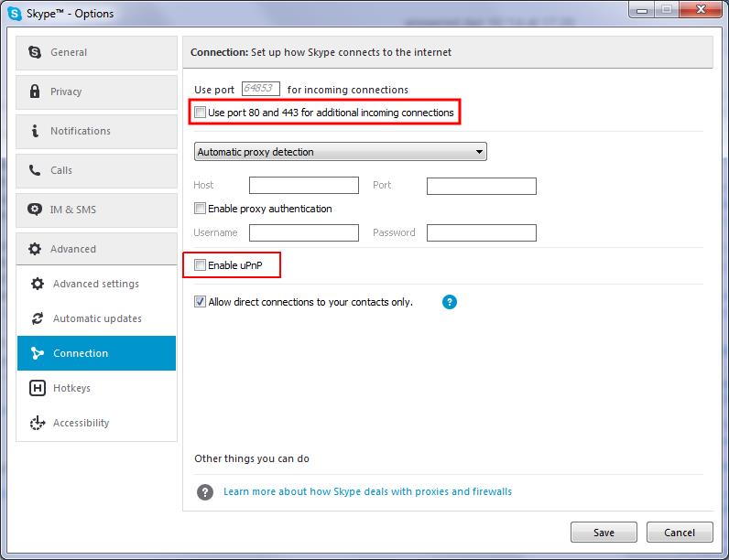
Task: Click the Skype logo icon beside General
Action: pos(35,52)
